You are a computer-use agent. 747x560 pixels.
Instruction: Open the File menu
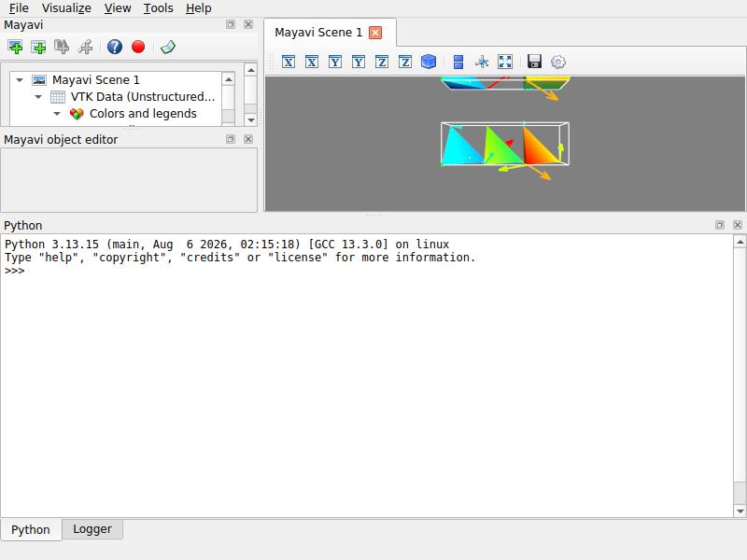[x=19, y=8]
